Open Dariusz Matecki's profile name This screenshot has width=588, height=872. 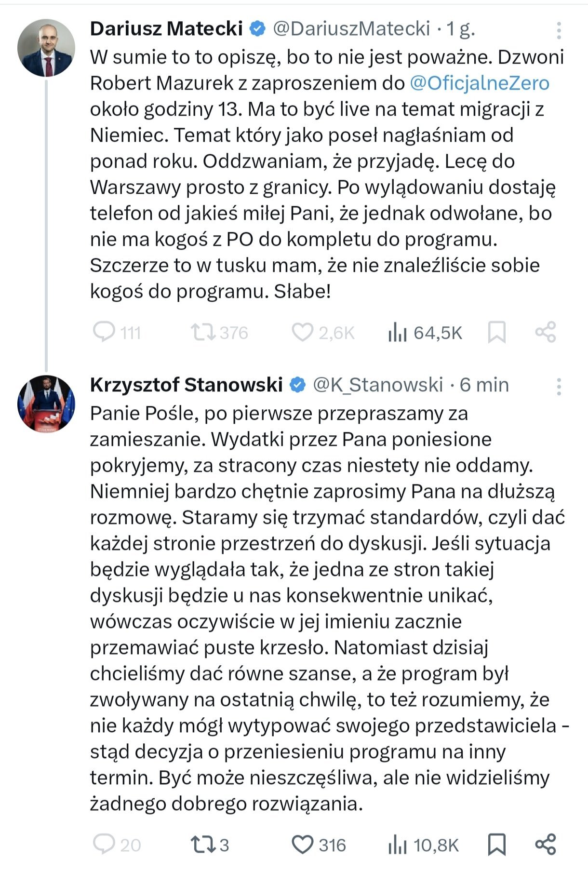166,29
